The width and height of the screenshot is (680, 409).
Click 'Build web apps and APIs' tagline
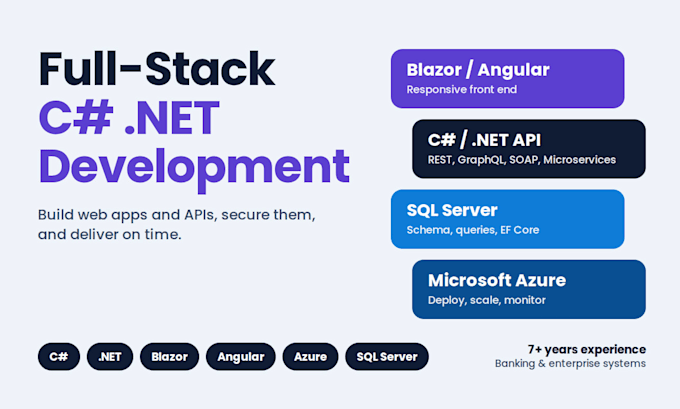point(177,224)
